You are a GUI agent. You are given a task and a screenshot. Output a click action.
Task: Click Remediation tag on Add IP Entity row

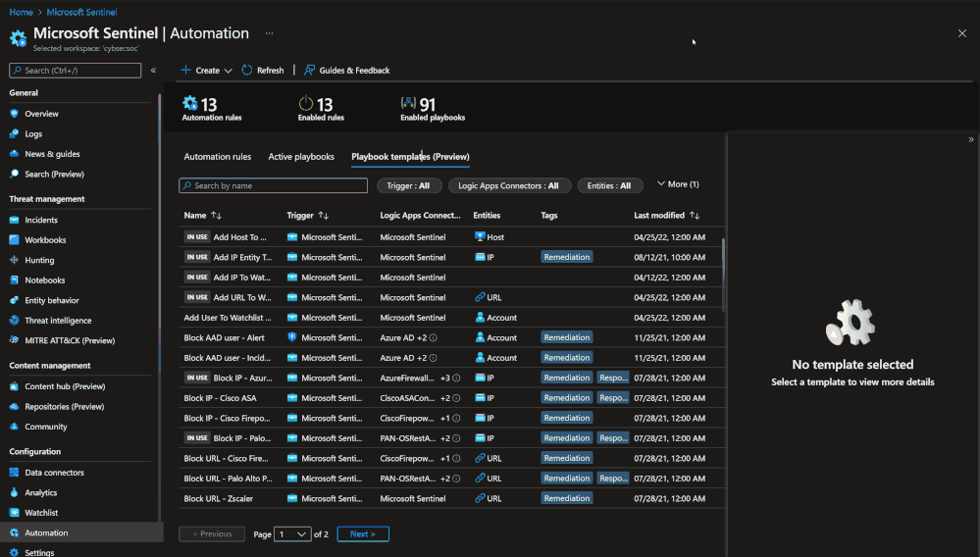click(x=566, y=257)
